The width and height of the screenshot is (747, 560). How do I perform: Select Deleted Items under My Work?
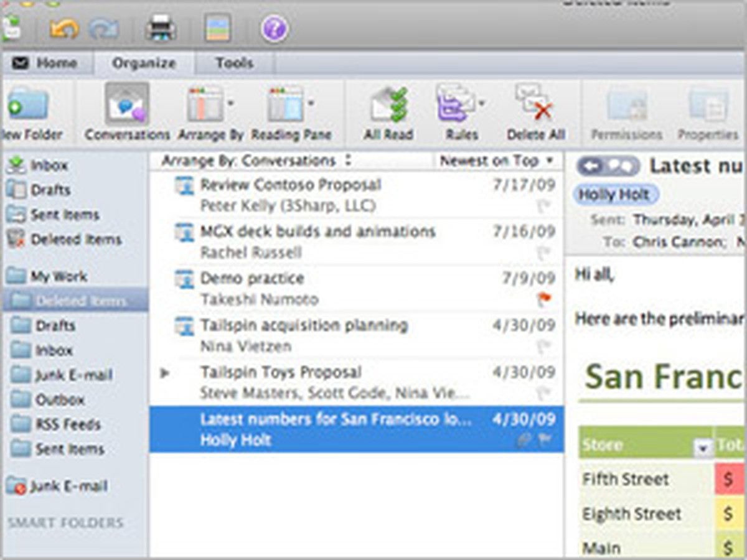[x=75, y=301]
